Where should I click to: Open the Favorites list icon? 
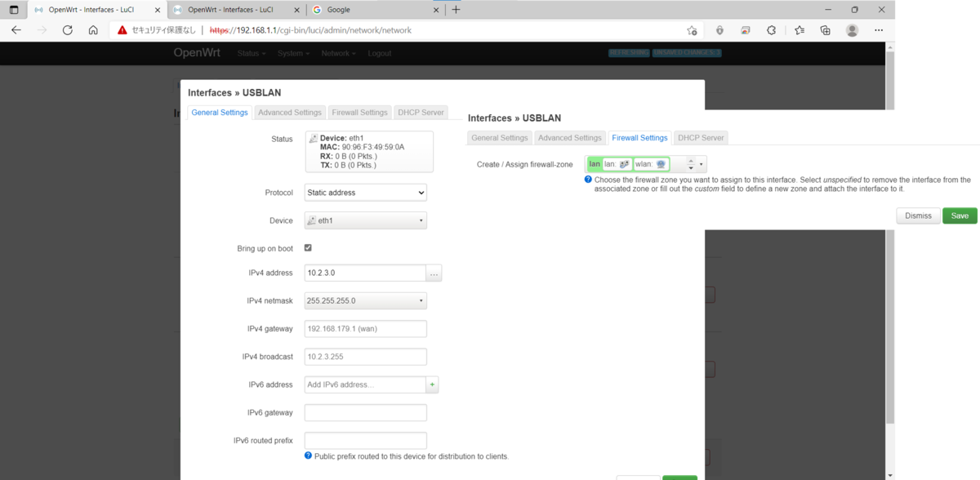coord(800,30)
